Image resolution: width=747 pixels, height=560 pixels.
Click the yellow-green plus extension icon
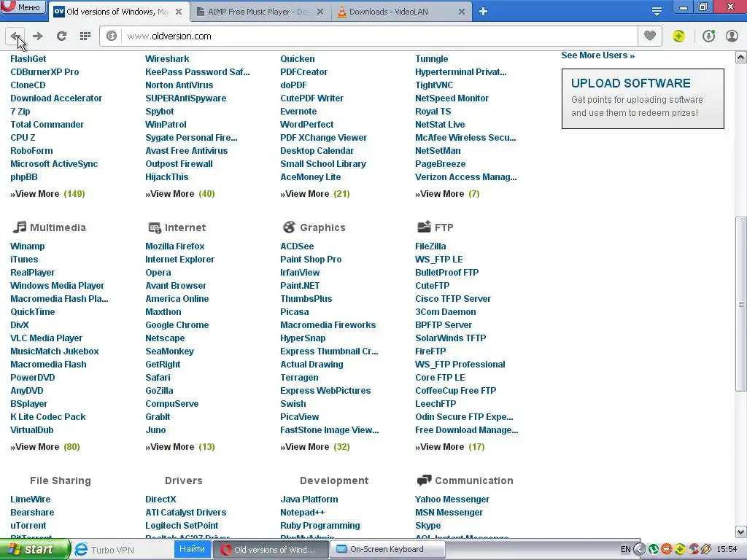(679, 36)
